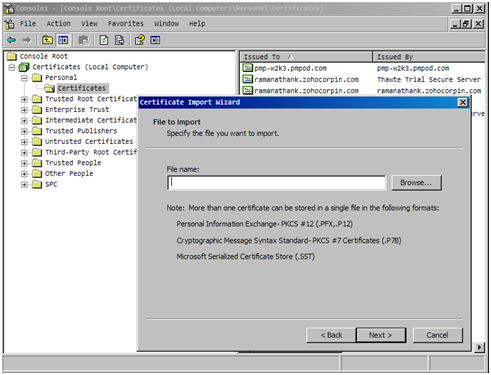Toggle the Show/Hide Console Tree icon
This screenshot has height=375, width=491.
point(63,40)
